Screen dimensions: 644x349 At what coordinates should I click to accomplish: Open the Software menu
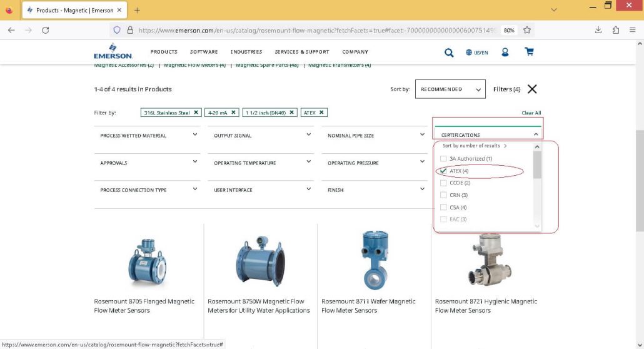tap(204, 52)
